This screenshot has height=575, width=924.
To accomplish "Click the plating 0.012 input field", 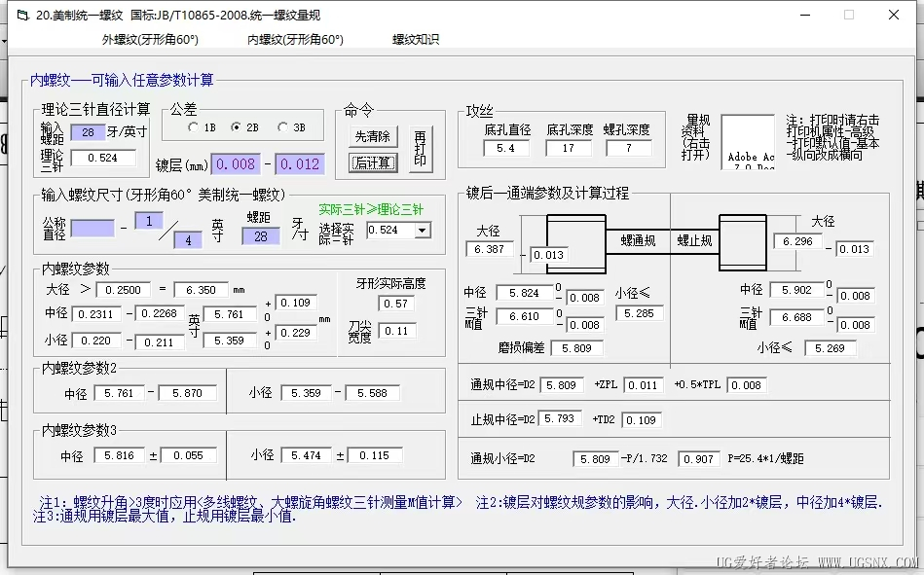I will (299, 163).
